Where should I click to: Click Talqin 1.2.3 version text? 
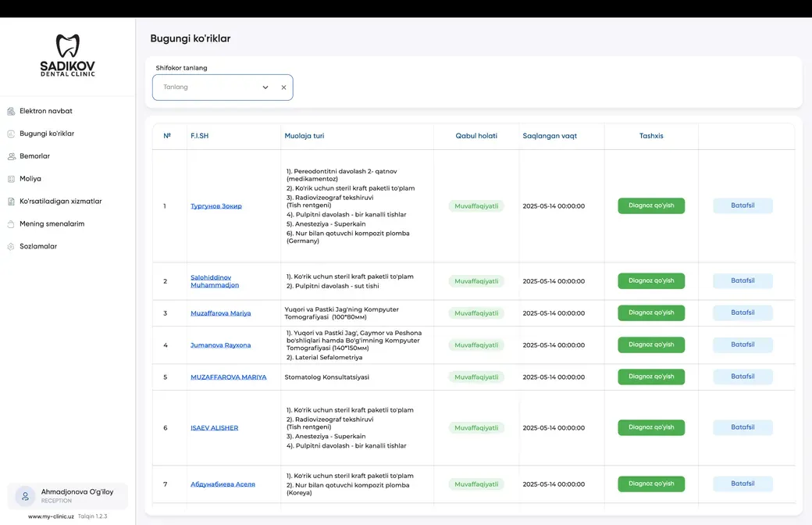point(92,516)
